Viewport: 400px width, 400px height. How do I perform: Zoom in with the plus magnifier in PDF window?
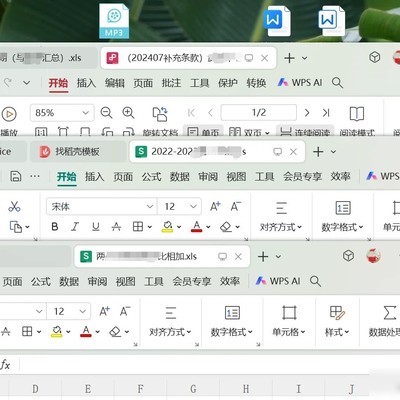(x=128, y=113)
